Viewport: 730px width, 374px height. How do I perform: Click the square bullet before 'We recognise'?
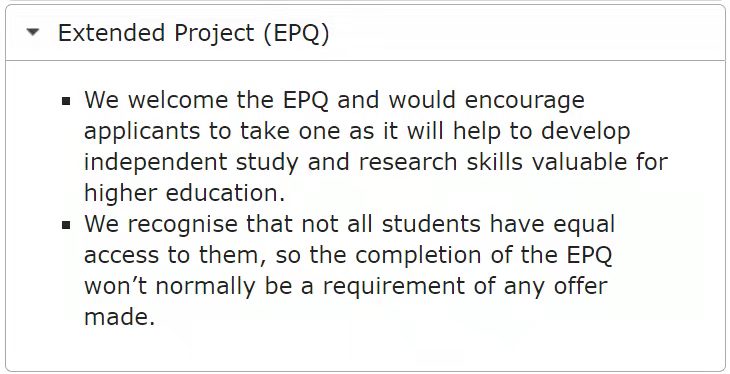coord(66,225)
